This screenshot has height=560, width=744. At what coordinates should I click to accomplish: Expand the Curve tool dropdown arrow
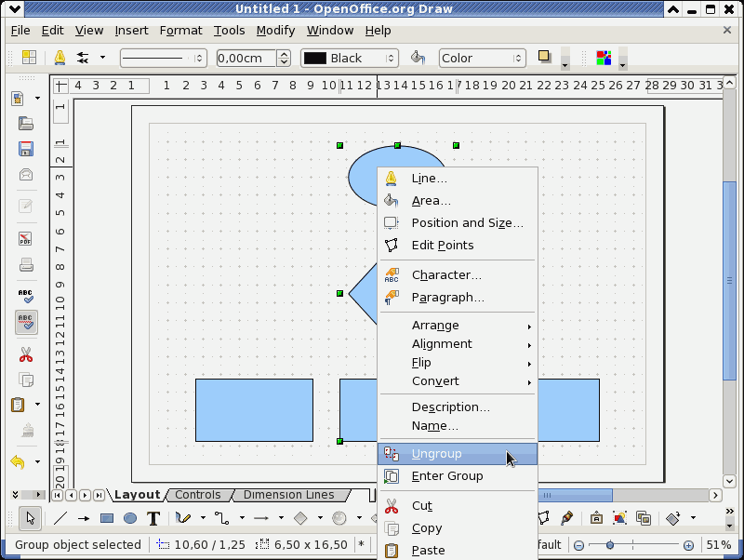click(203, 518)
